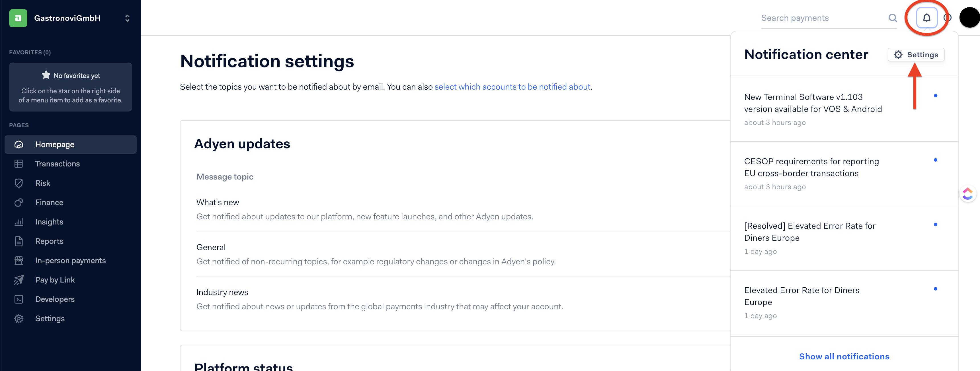Click the Homepage gauge icon
The height and width of the screenshot is (371, 980).
[x=19, y=145]
